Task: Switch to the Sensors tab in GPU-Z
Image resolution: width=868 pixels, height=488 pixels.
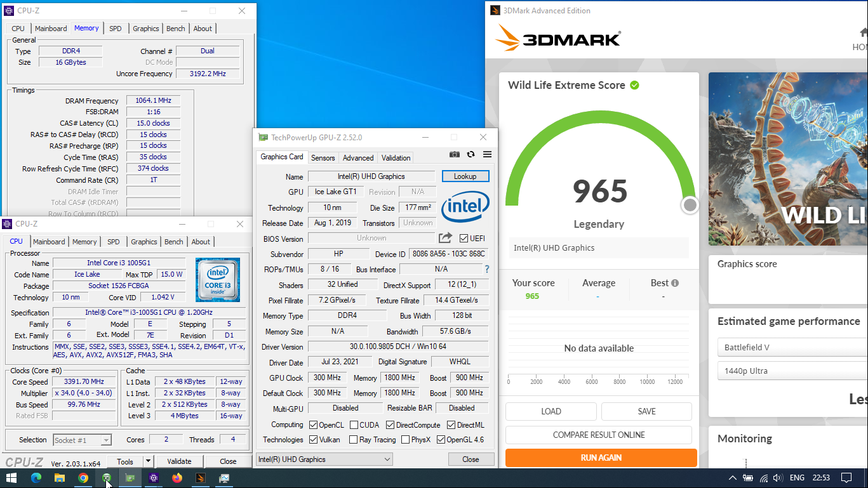Action: (x=323, y=158)
